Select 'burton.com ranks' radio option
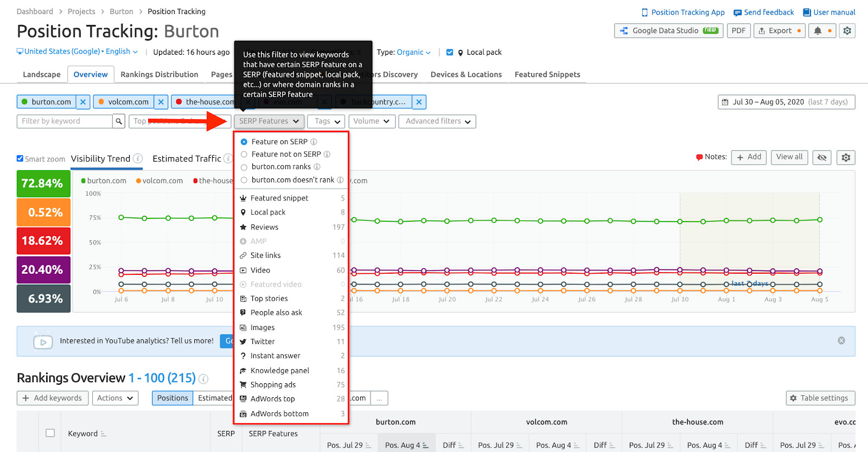The image size is (868, 452). tap(244, 167)
